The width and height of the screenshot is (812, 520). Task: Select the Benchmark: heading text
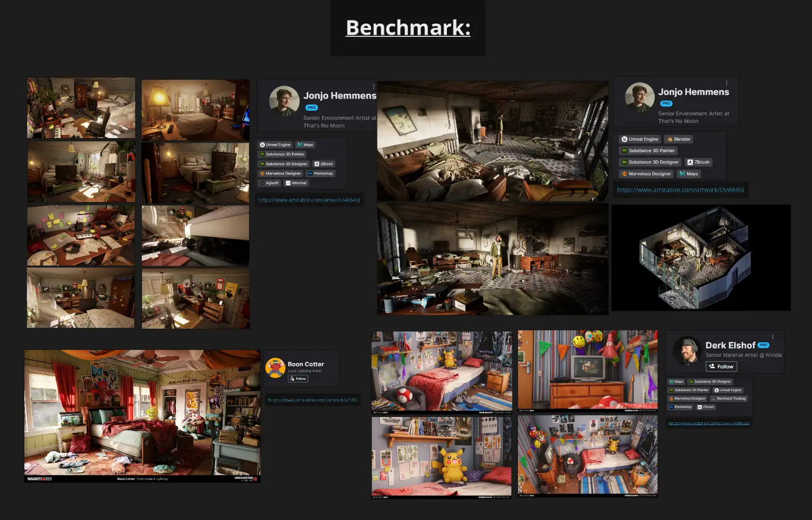(x=408, y=28)
